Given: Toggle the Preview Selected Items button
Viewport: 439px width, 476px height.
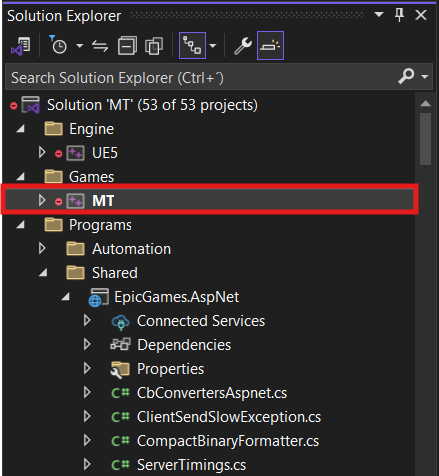Looking at the screenshot, I should 270,46.
